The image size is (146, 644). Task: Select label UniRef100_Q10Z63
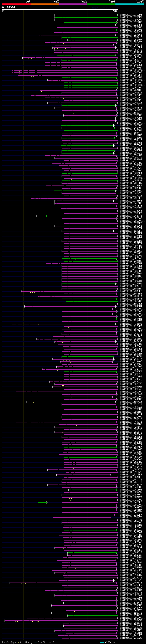click(131, 35)
